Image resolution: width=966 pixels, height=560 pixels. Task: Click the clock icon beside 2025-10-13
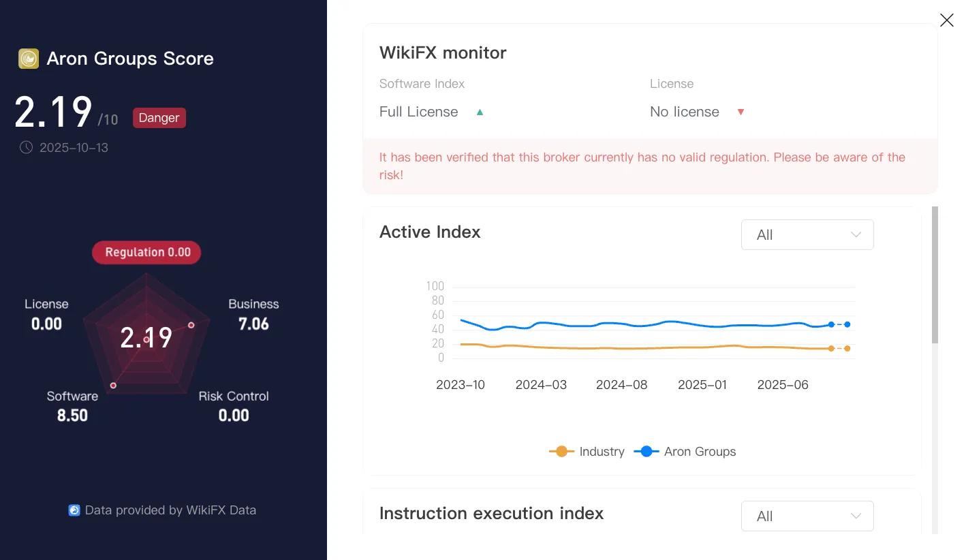coord(26,147)
